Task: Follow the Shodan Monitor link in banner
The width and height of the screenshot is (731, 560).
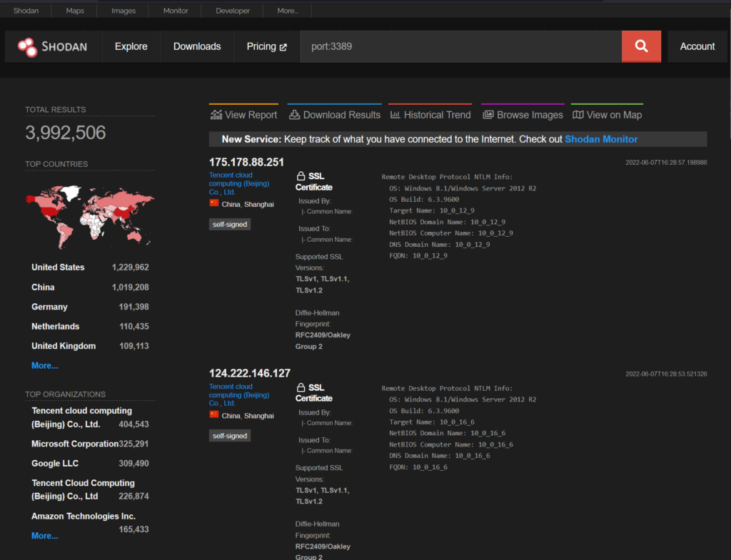Action: 601,139
